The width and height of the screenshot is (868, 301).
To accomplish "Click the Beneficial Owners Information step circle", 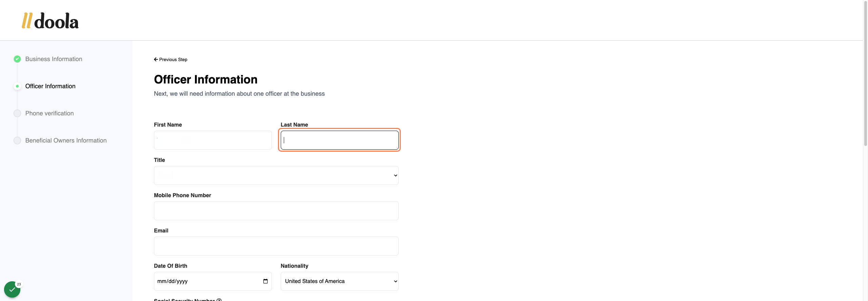I will [17, 140].
